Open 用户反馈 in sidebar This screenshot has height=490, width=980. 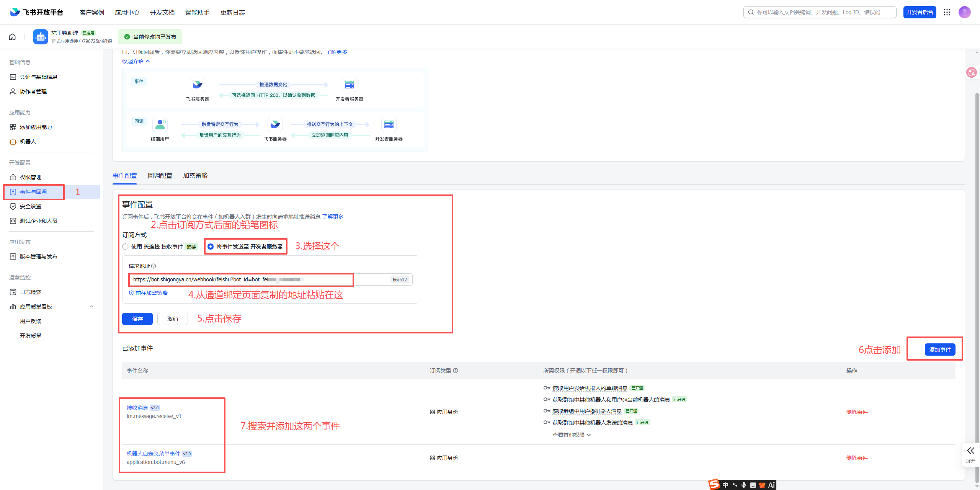(31, 321)
